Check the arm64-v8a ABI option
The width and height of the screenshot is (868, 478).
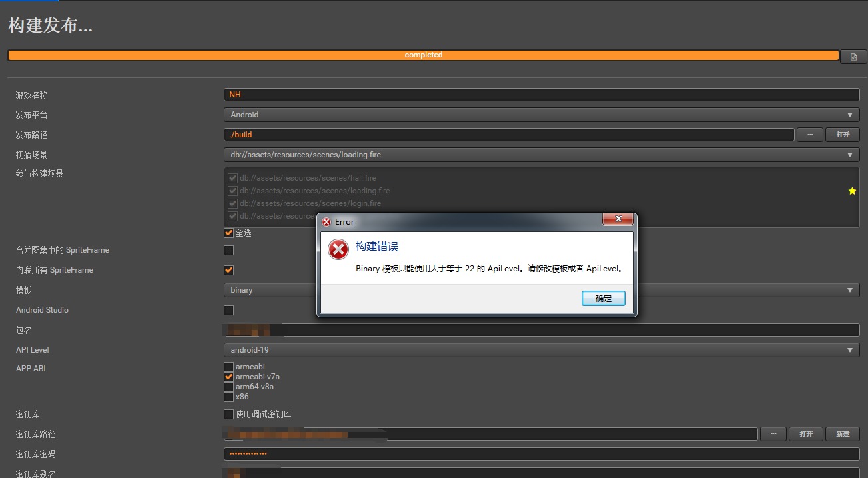(x=228, y=387)
